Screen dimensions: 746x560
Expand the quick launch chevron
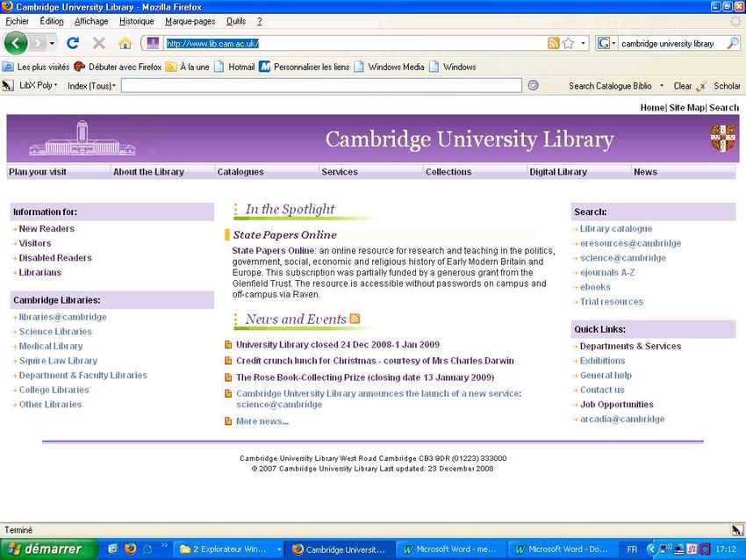tap(164, 545)
